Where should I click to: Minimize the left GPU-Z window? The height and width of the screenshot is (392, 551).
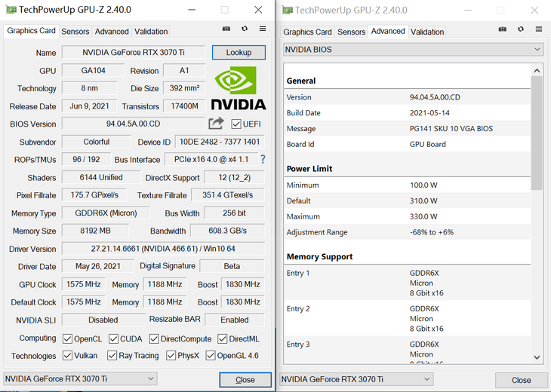[192, 10]
